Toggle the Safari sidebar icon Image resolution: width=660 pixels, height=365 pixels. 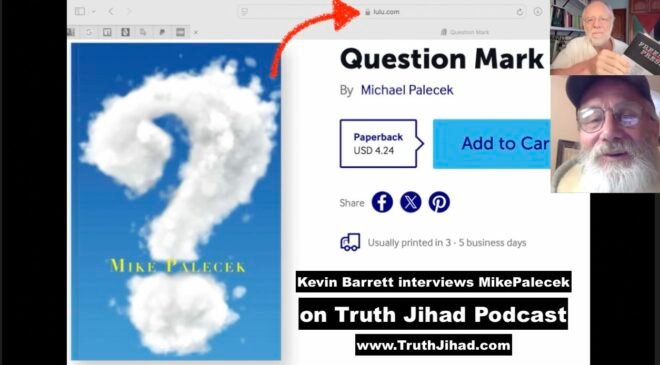pyautogui.click(x=80, y=12)
